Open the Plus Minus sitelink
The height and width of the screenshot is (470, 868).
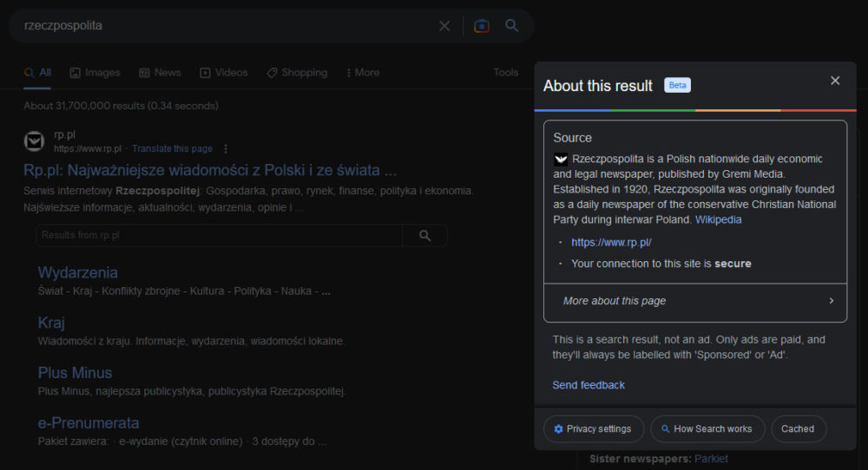coord(75,373)
